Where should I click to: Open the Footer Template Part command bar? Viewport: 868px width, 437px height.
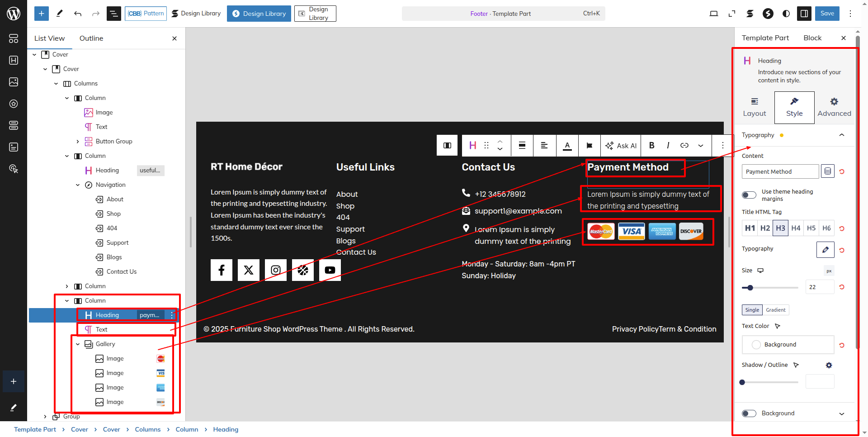coord(503,14)
